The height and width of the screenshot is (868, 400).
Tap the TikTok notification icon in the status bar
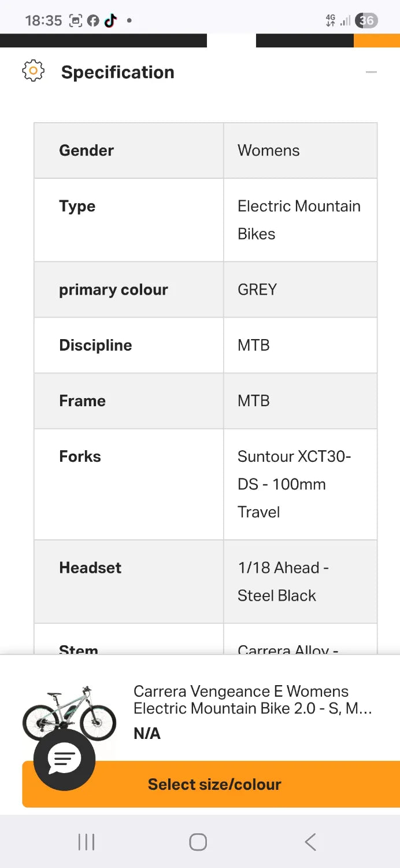click(x=110, y=21)
